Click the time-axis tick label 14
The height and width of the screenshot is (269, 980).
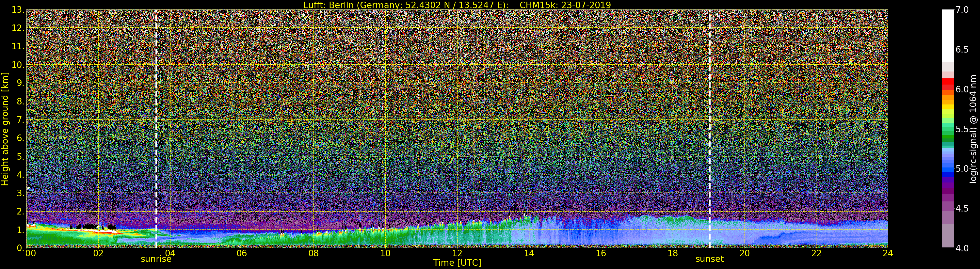[529, 253]
